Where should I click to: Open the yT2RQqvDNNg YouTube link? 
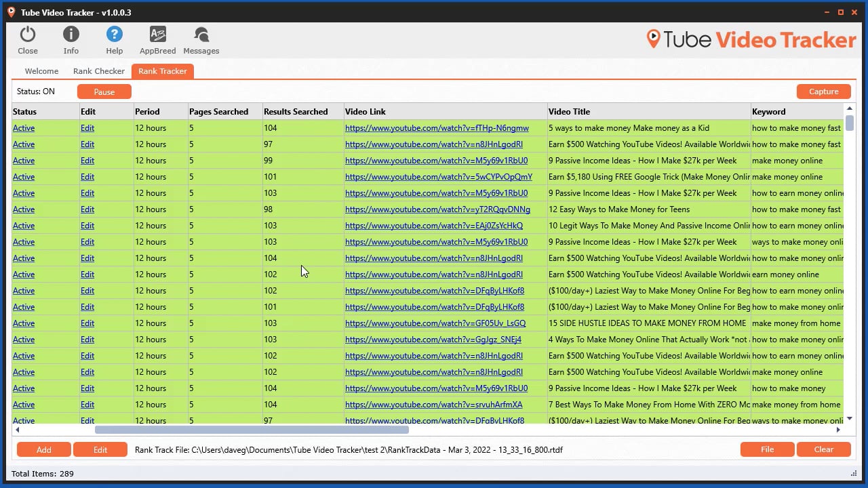click(x=437, y=209)
